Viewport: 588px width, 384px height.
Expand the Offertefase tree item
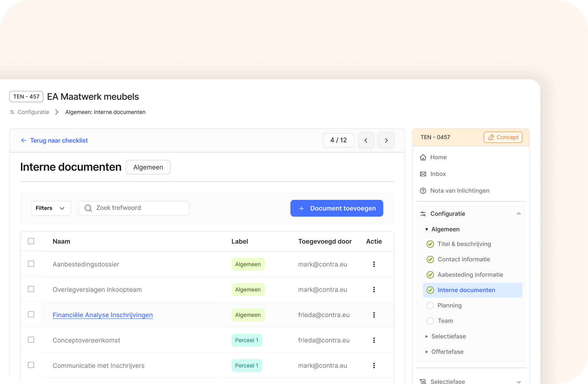coord(426,352)
